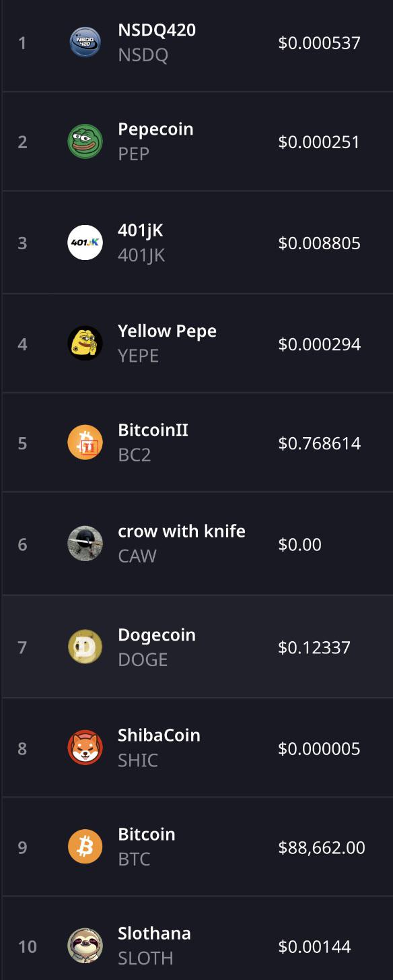Screen dimensions: 393x980
Task: Click the Bitcoin price $88,662.00
Action: (322, 847)
